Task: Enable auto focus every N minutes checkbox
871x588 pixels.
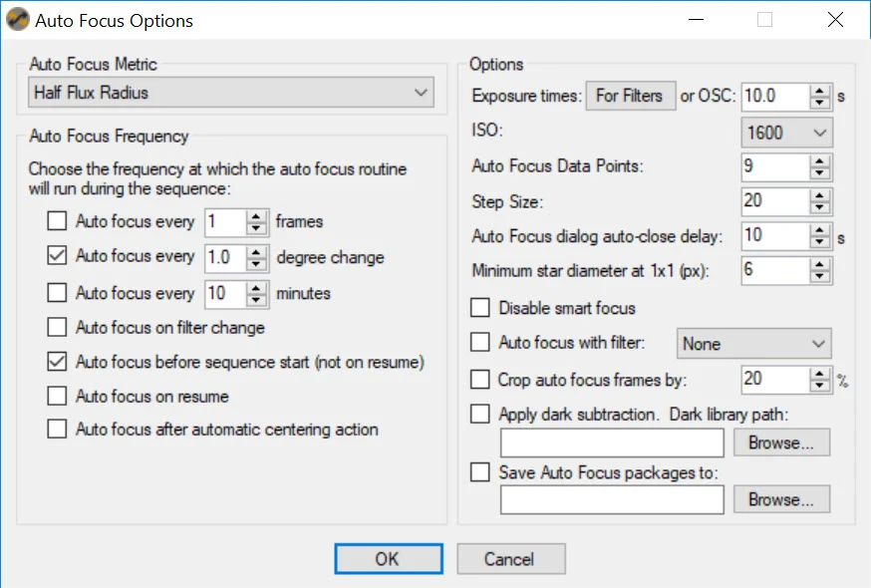Action: tap(57, 292)
